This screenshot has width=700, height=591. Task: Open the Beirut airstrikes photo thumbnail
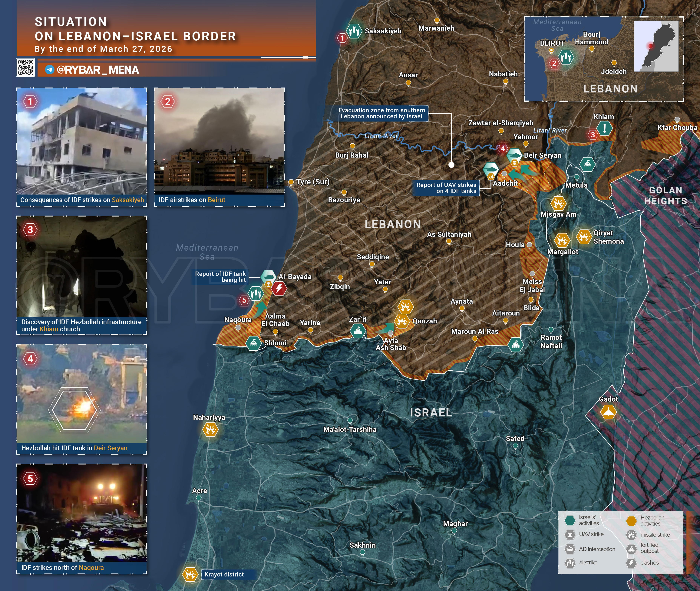(219, 141)
